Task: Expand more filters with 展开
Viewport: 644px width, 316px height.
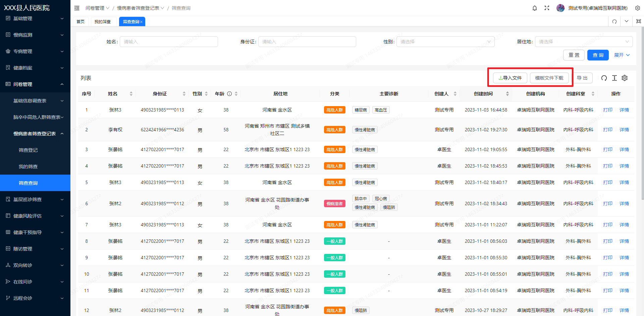Action: coord(622,55)
